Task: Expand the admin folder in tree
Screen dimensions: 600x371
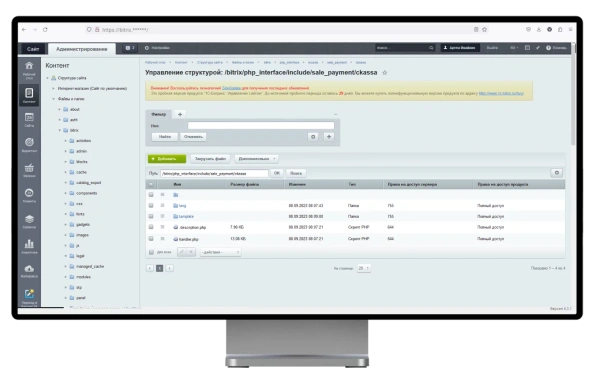Action: (65, 151)
